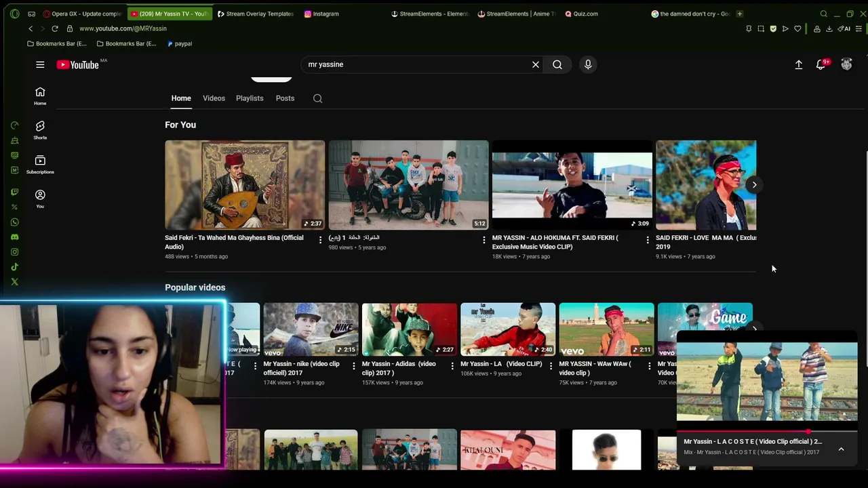Go to the YouTube logo home link
This screenshot has height=488, width=868.
pos(78,64)
